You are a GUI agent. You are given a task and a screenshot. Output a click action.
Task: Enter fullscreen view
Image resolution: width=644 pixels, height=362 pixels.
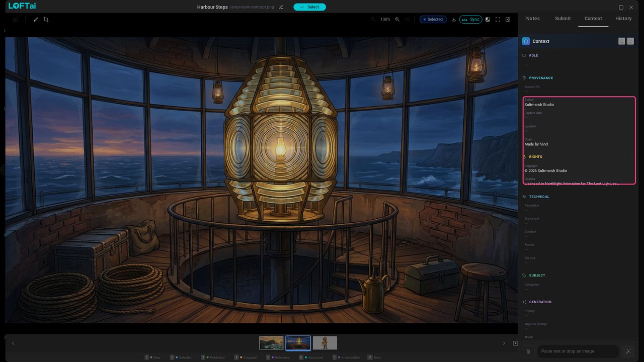tap(498, 20)
